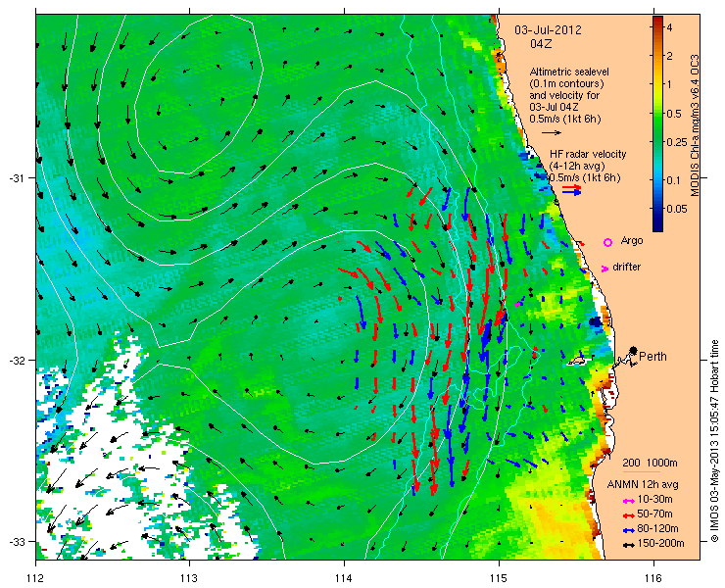Click longitude axis label 113

click(x=189, y=578)
